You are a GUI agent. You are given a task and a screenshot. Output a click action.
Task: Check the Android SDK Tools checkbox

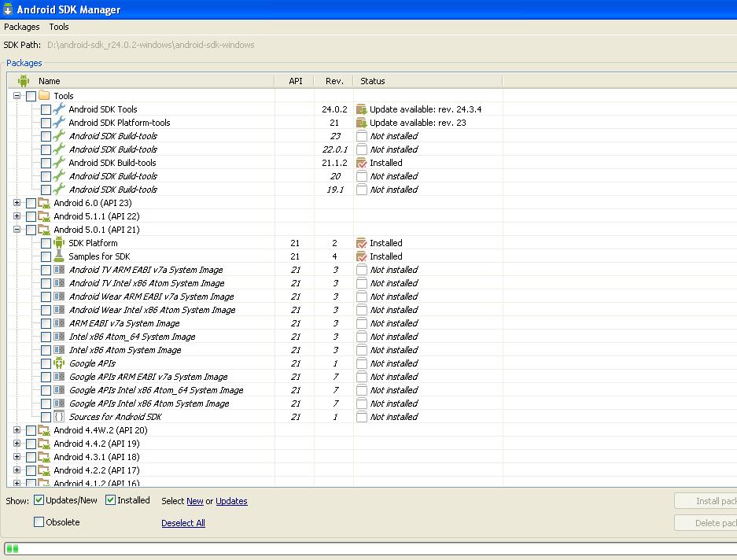click(x=46, y=109)
